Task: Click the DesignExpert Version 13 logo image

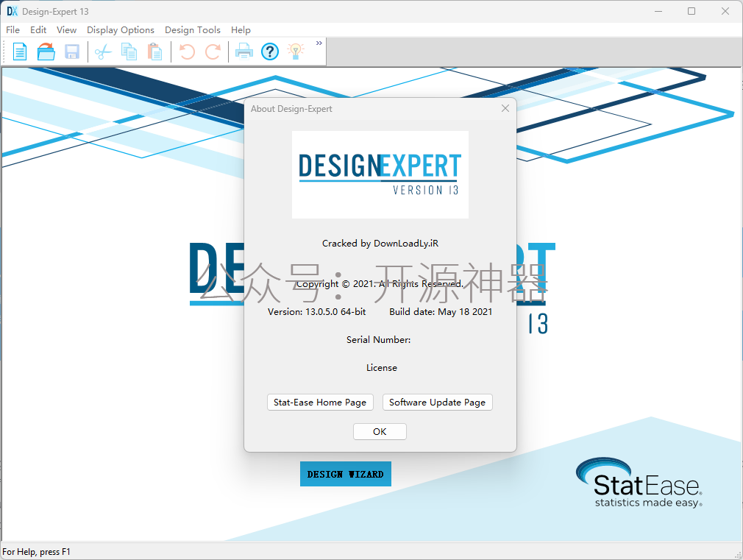Action: pyautogui.click(x=380, y=174)
